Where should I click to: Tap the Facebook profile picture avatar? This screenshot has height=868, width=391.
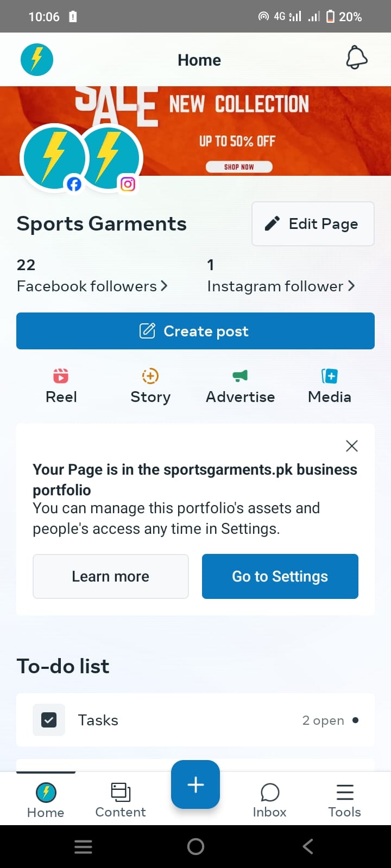pyautogui.click(x=53, y=158)
